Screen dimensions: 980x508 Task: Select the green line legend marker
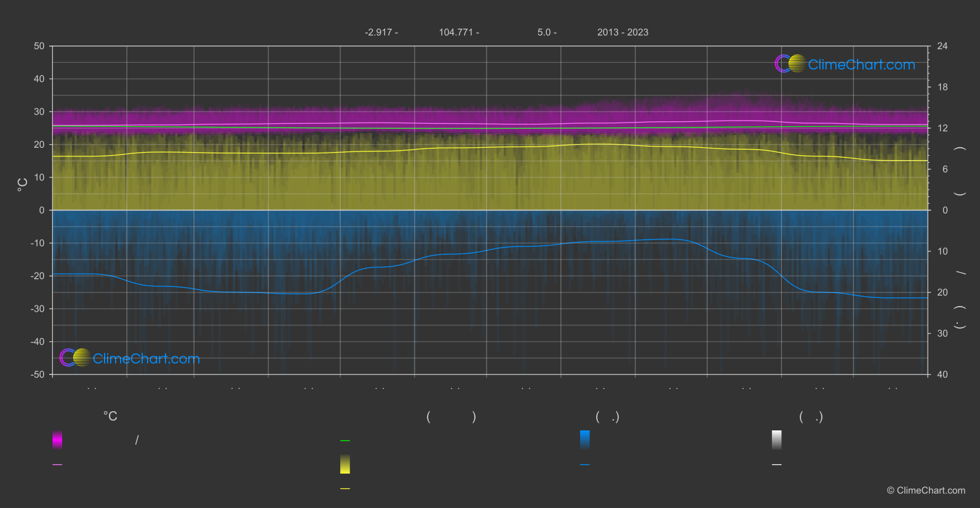point(345,441)
